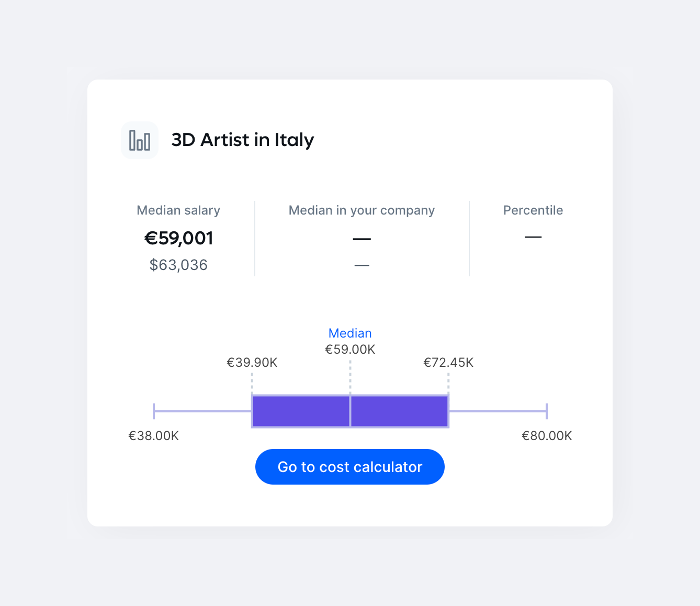Go to cost calculator
This screenshot has height=606, width=700.
coord(349,467)
